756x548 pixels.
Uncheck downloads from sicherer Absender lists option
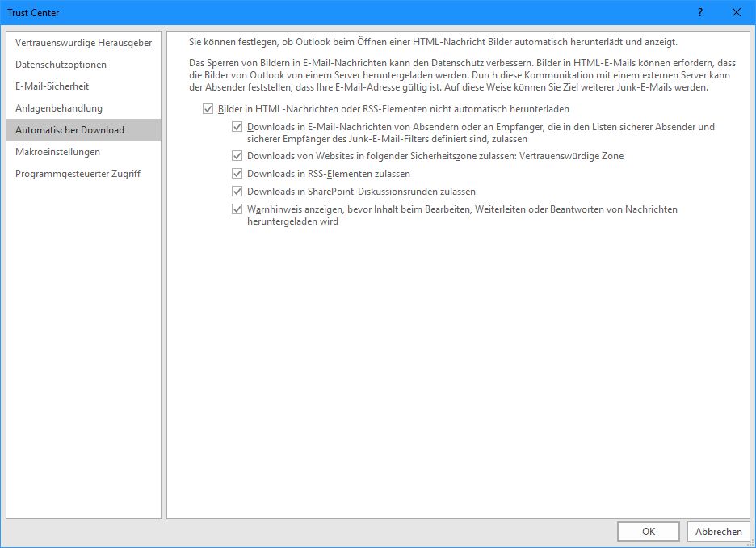point(237,127)
